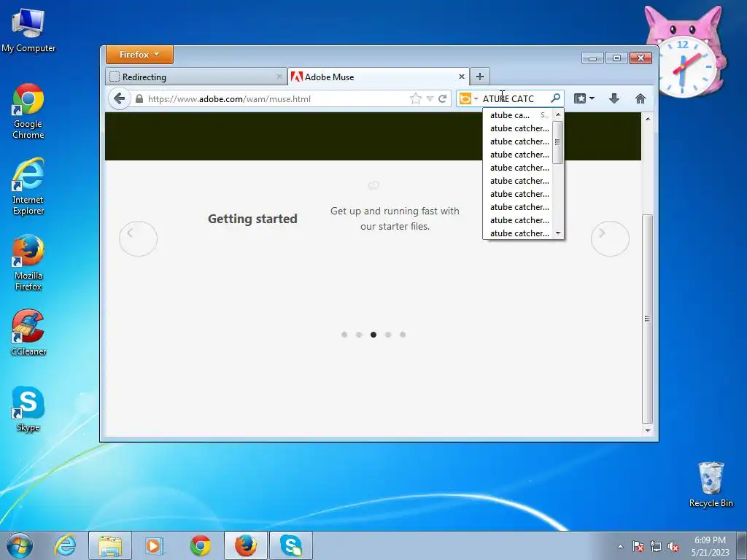The image size is (747, 560).
Task: Bookmark this page with the star icon
Action: [415, 98]
